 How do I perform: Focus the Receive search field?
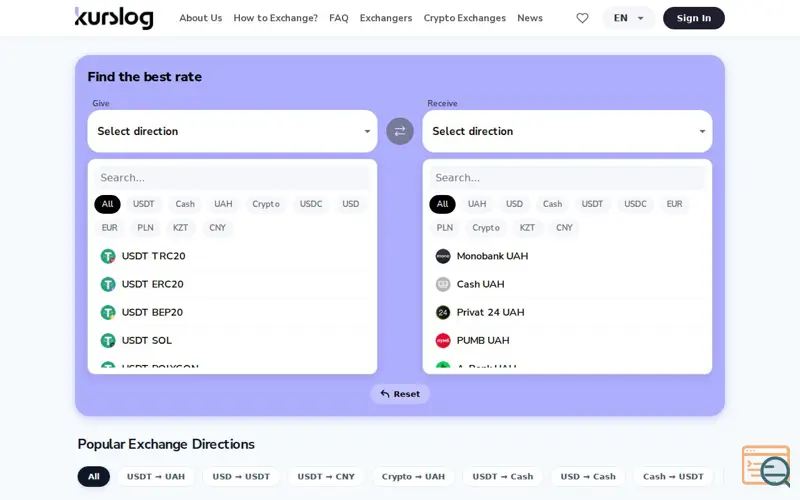[567, 178]
